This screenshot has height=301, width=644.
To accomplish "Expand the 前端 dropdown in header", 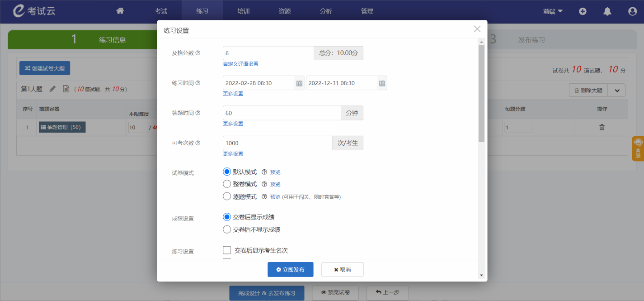I will pyautogui.click(x=553, y=11).
